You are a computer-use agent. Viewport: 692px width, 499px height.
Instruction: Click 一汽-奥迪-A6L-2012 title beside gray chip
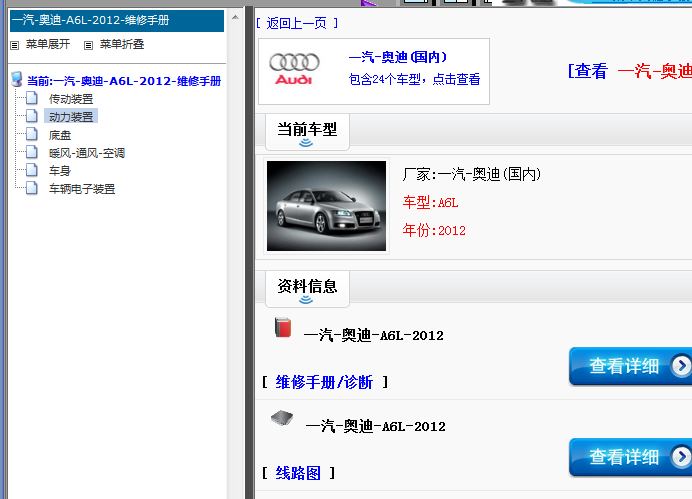376,427
